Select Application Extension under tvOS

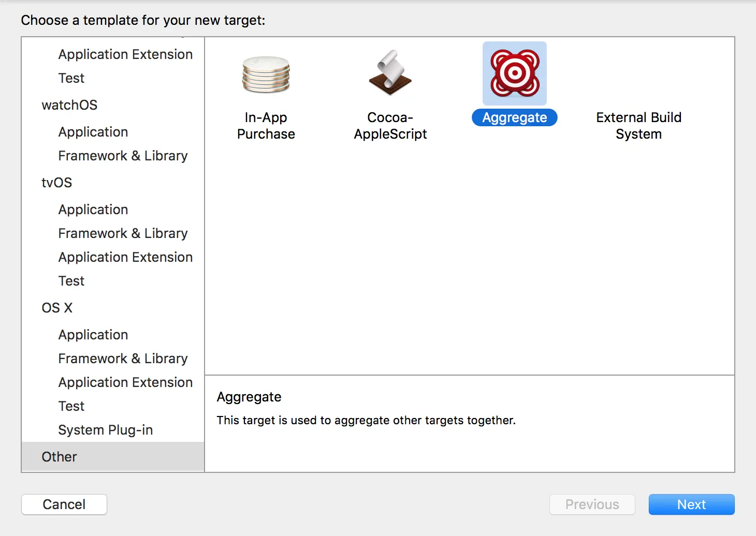click(125, 257)
